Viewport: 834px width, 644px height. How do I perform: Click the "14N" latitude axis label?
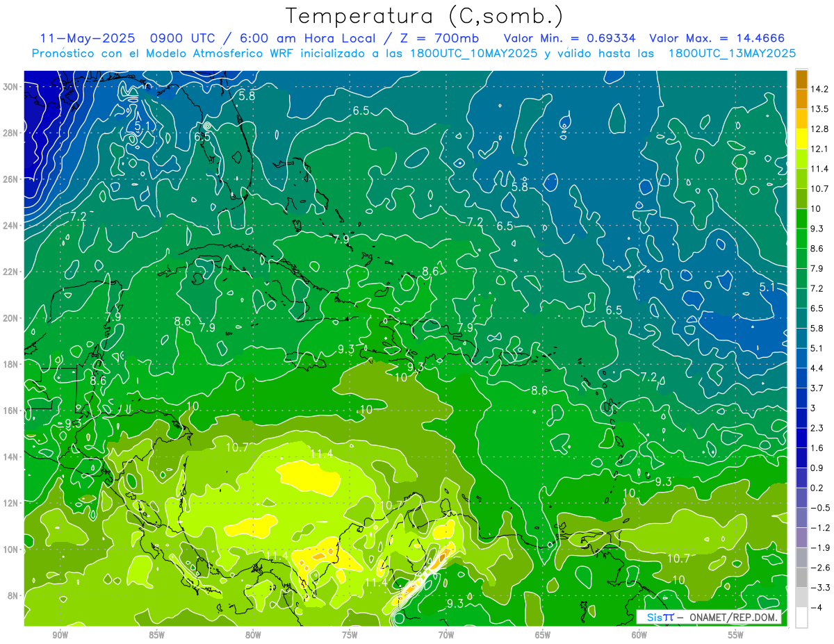(11, 456)
